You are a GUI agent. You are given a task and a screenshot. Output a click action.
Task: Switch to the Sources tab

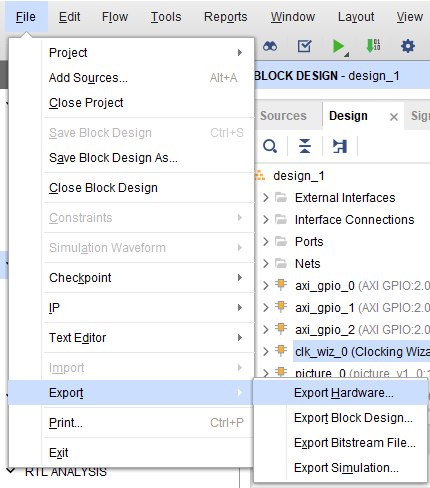point(283,116)
